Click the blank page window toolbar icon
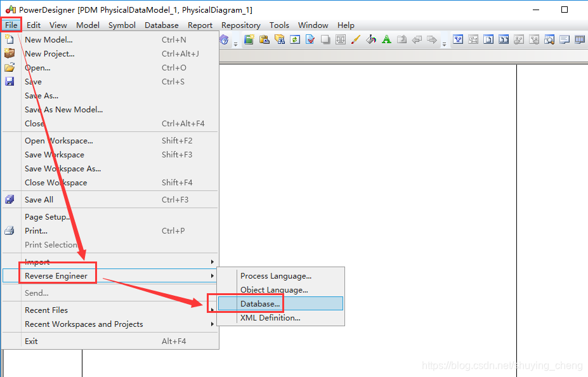The width and height of the screenshot is (588, 377). click(488, 39)
